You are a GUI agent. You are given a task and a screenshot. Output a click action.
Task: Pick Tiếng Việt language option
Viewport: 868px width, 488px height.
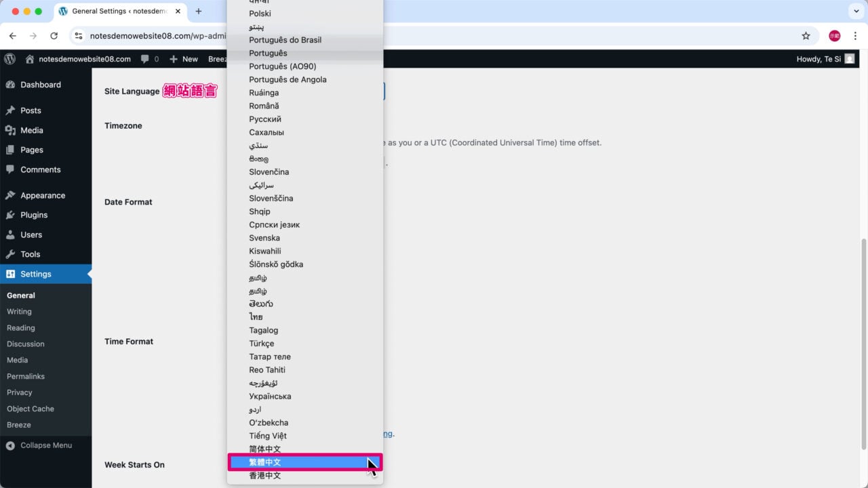pos(267,436)
